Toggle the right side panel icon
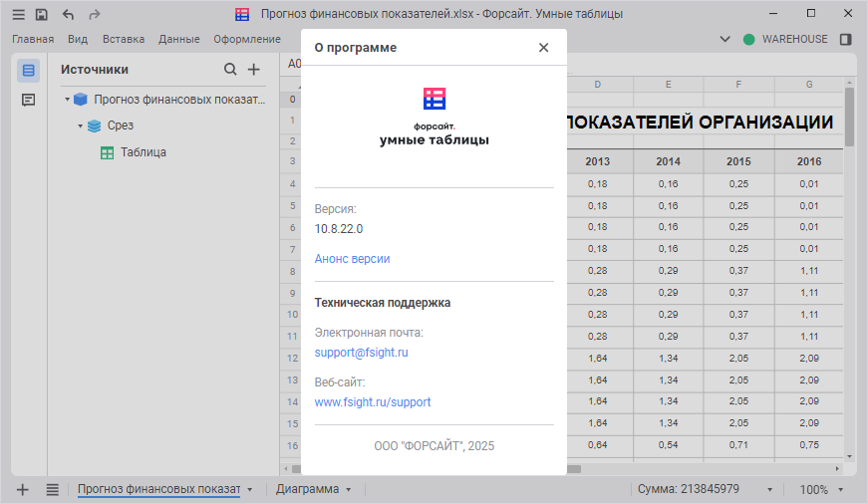The width and height of the screenshot is (868, 504). 845,39
